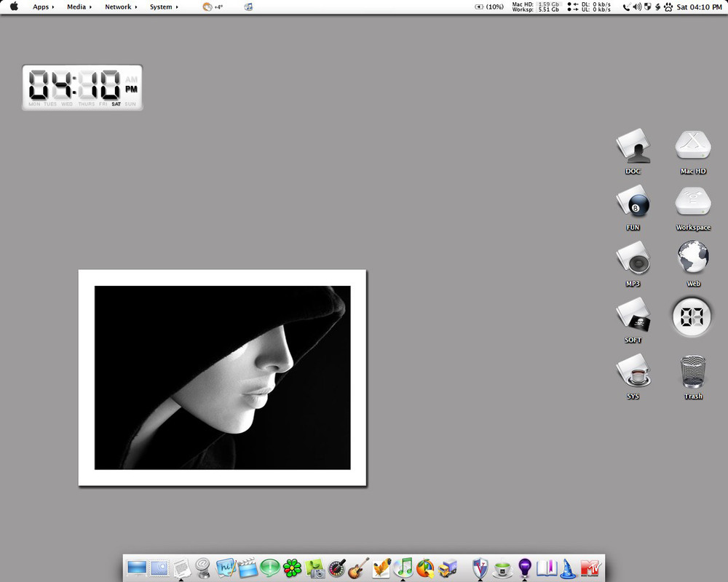728x582 pixels.
Task: Click the weather +4° menu bar item
Action: [213, 7]
